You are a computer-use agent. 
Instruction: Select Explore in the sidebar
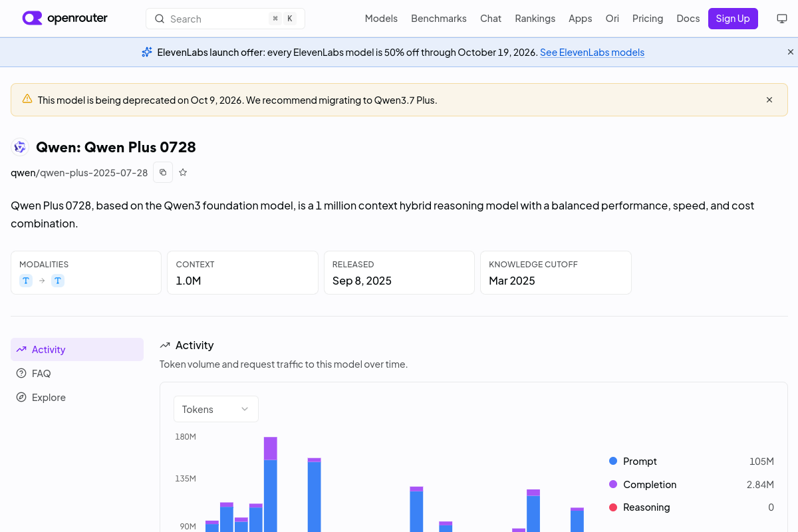click(77, 397)
